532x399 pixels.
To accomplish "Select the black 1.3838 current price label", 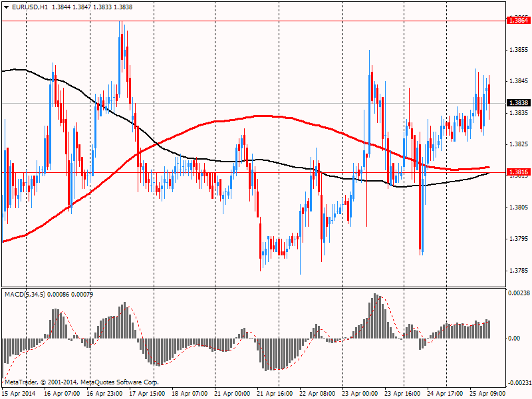I will coord(517,103).
